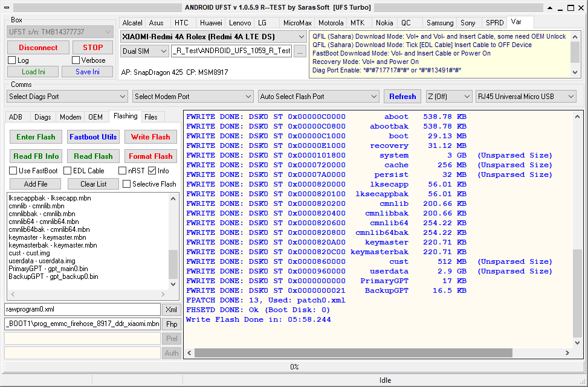Screen dimensions: 588x387
Task: Click Save Ini
Action: (x=88, y=72)
